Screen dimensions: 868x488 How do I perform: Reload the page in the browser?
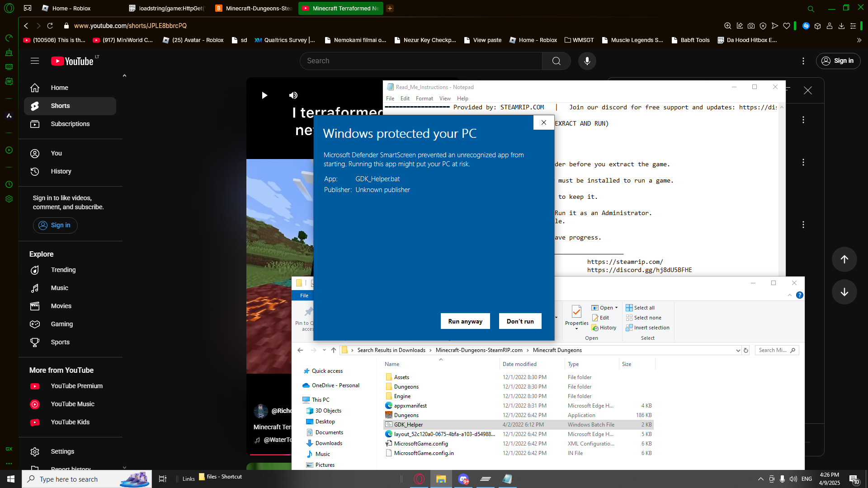tap(50, 26)
